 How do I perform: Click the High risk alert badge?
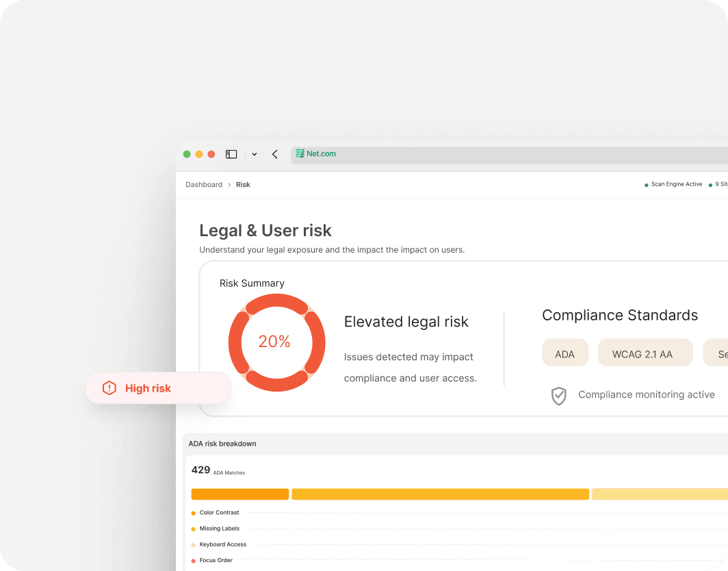pyautogui.click(x=158, y=388)
